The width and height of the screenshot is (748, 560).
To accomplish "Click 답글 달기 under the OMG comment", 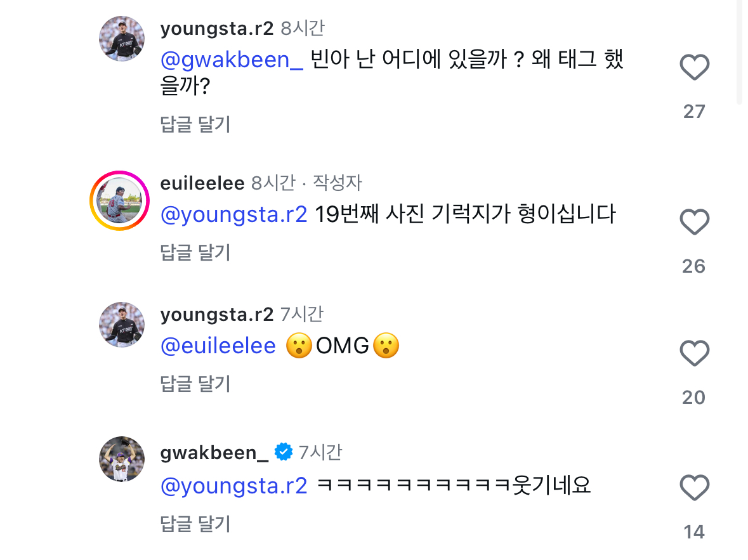I will point(195,384).
